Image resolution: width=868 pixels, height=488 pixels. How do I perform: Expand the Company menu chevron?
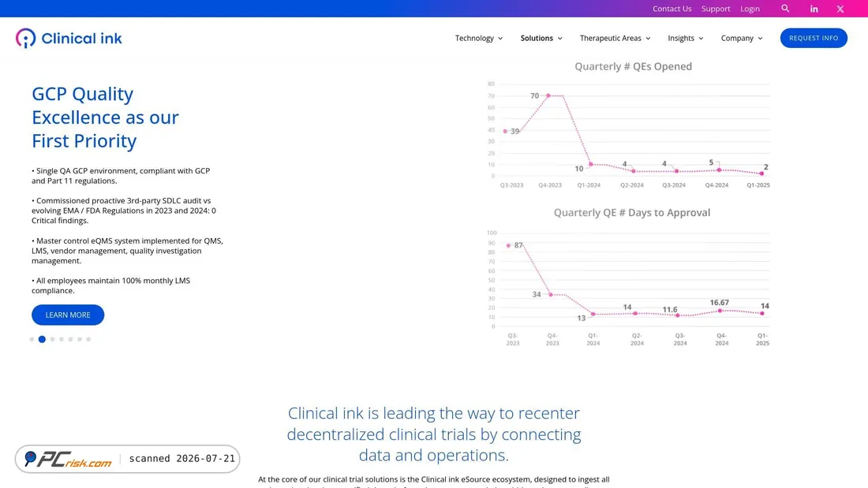(760, 39)
